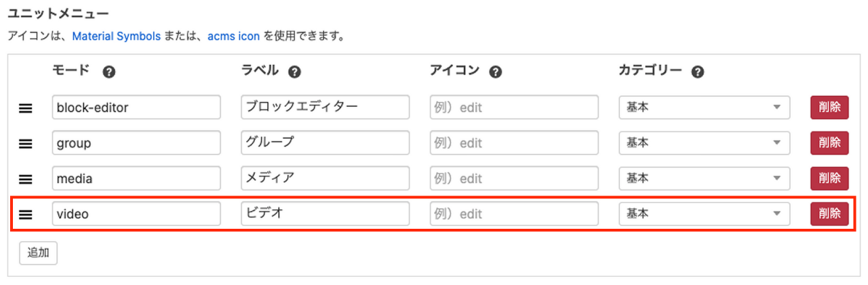Delete the video row with 削除
The width and height of the screenshot is (868, 285).
[829, 214]
